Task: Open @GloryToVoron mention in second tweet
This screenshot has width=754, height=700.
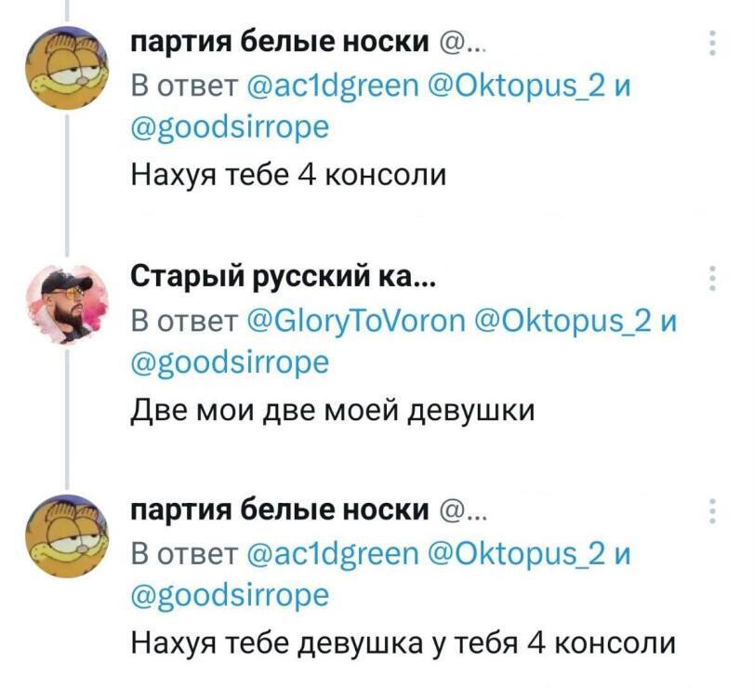Action: pos(356,322)
